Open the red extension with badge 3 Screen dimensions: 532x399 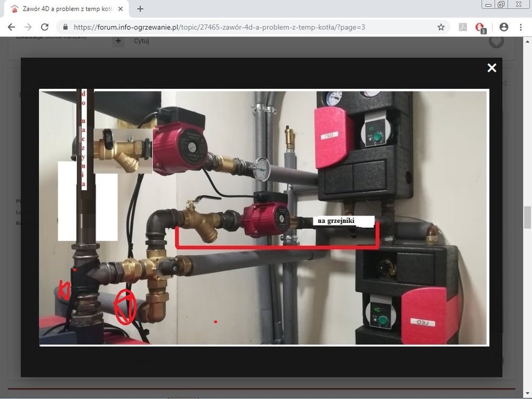click(480, 27)
